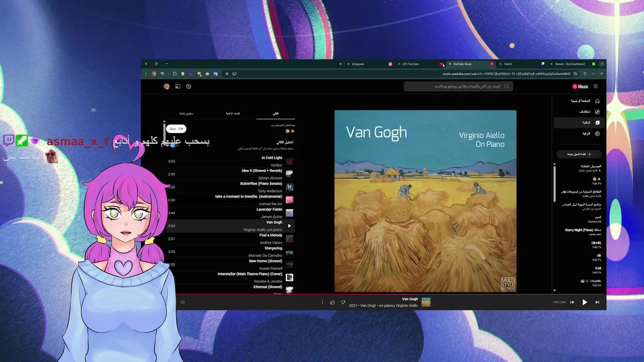Viewport: 644px width, 362px height.
Task: Open tab list dropdown in title bar
Action: pyautogui.click(x=602, y=64)
